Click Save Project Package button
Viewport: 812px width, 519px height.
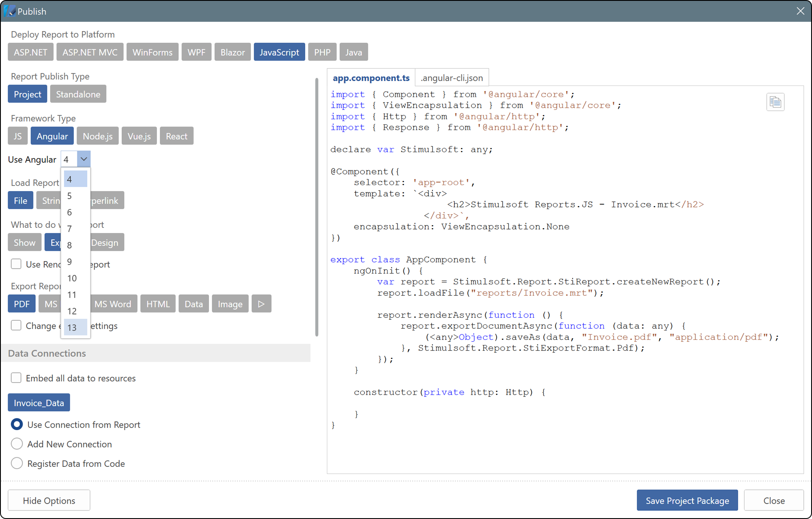(687, 501)
